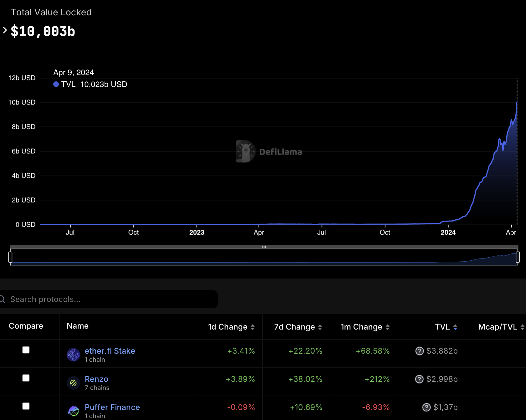Expand the Total Value Locked chevron

click(5, 30)
